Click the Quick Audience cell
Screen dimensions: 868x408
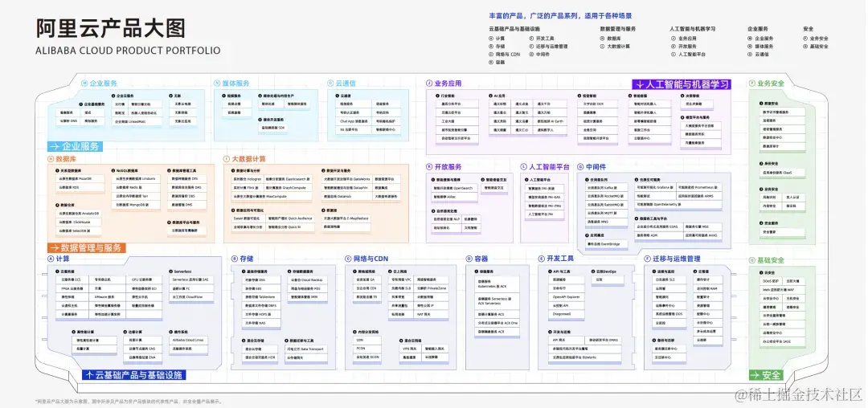[289, 218]
